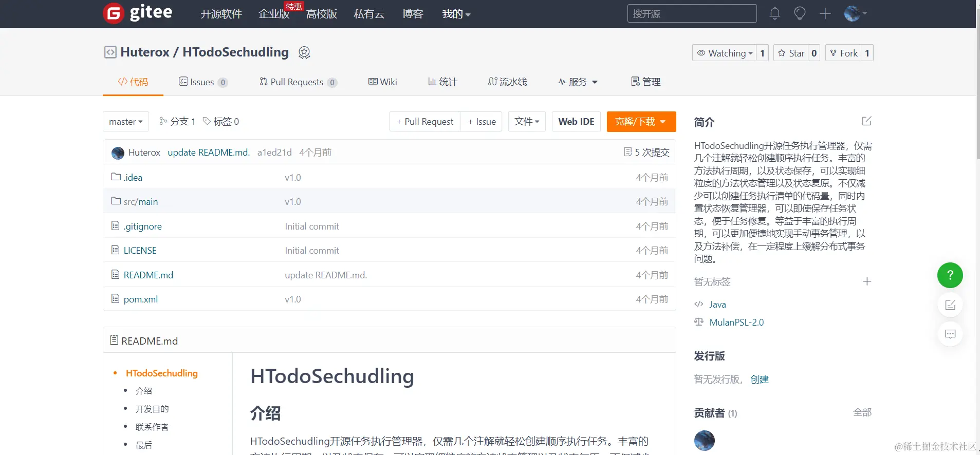
Task: Switch to the 代码 tab
Action: point(133,82)
